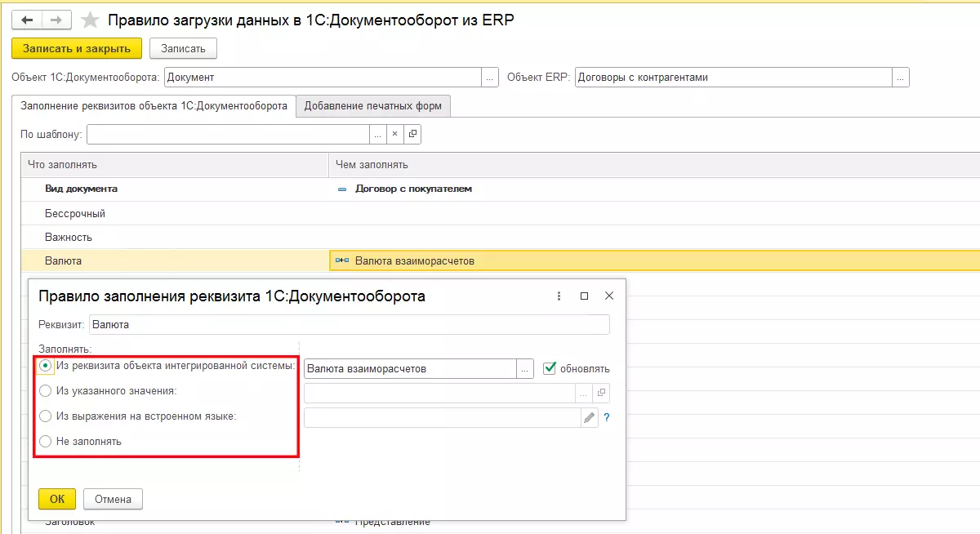Click the 'По шаблону' input field
The width and height of the screenshot is (980, 534).
228,134
